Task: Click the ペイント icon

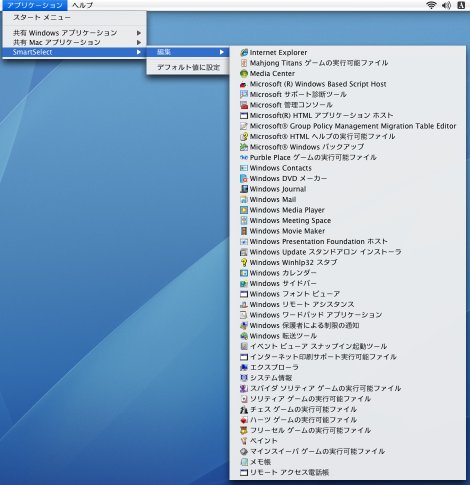Action: click(x=244, y=441)
